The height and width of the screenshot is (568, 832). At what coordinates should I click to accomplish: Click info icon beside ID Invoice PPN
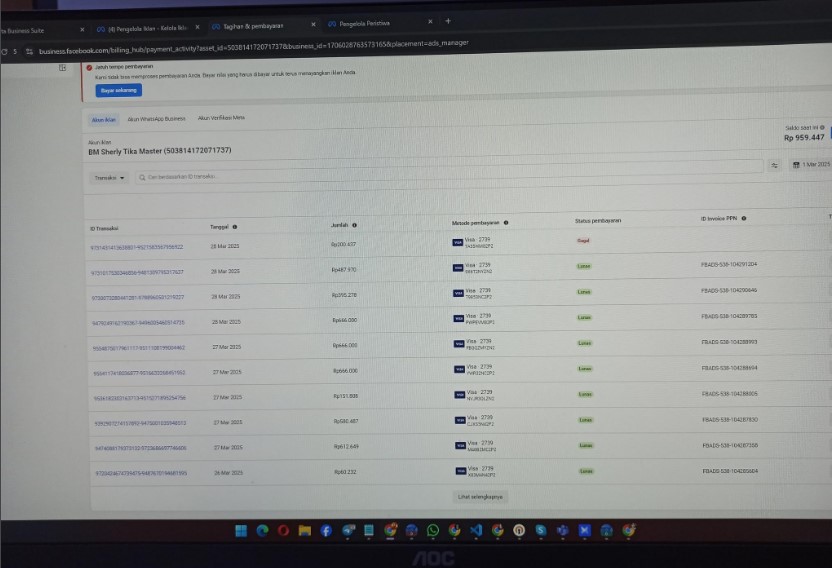point(744,218)
